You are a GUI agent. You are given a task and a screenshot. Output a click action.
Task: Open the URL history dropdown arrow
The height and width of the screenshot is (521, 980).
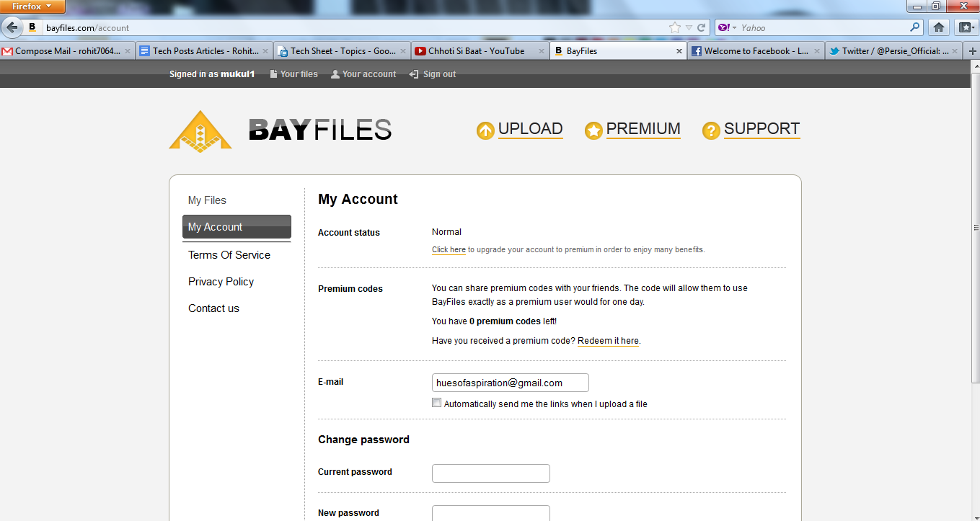point(689,27)
